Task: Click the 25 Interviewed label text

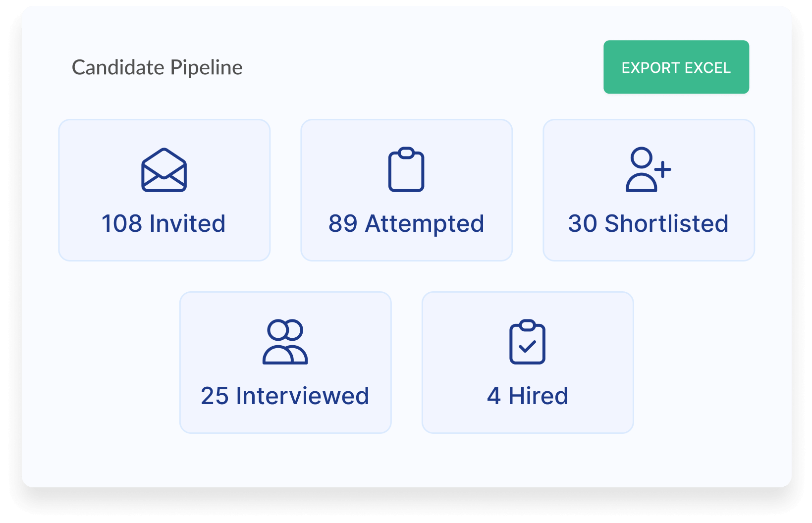Action: click(x=285, y=395)
